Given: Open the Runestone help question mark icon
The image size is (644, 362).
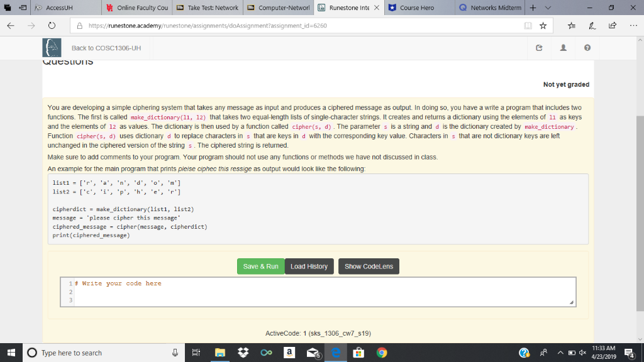Looking at the screenshot, I should (587, 48).
